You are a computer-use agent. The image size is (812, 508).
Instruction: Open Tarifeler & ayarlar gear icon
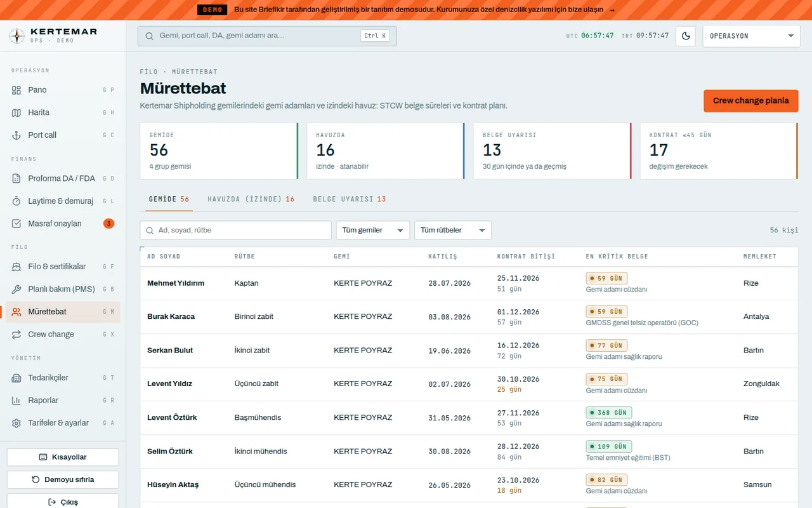(x=16, y=423)
